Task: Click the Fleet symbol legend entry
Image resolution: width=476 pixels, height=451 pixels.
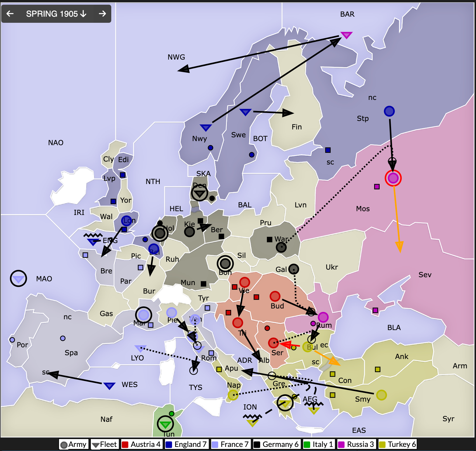Action: pyautogui.click(x=105, y=445)
